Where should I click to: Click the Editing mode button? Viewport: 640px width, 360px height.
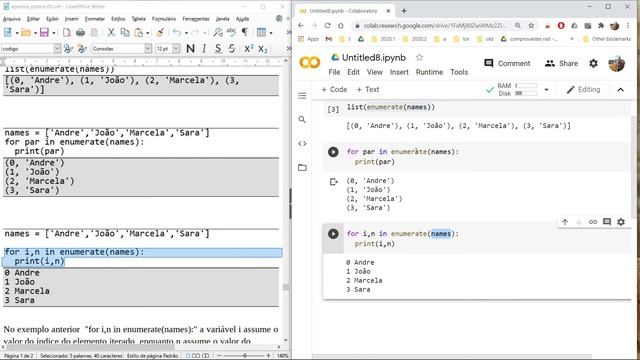tap(583, 89)
